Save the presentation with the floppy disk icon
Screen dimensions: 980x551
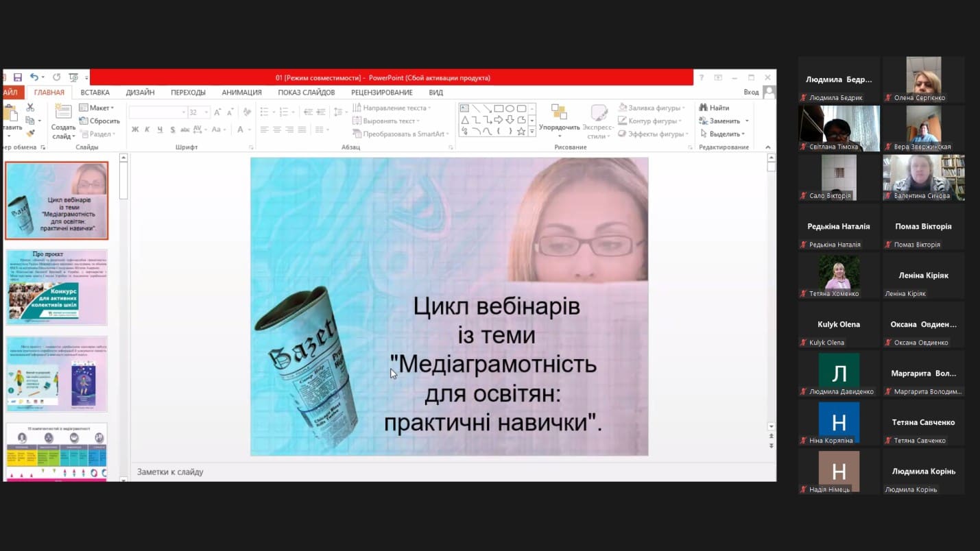(18, 77)
